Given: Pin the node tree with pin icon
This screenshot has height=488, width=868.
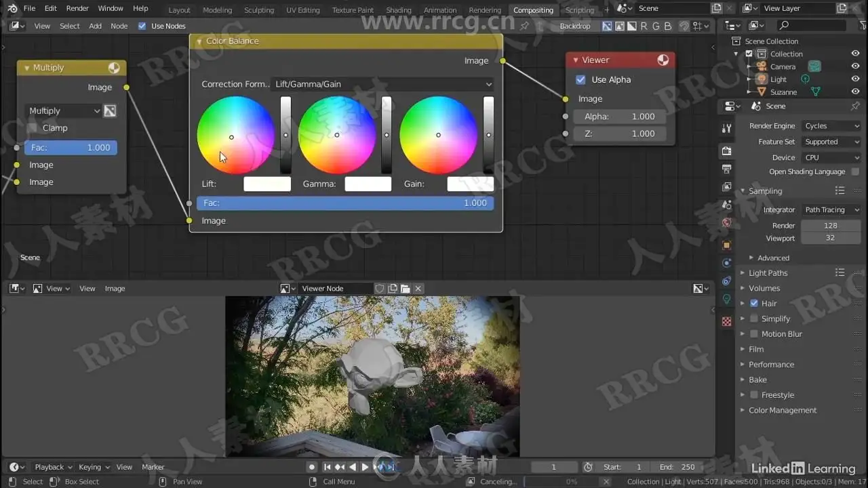Looking at the screenshot, I should coord(524,26).
